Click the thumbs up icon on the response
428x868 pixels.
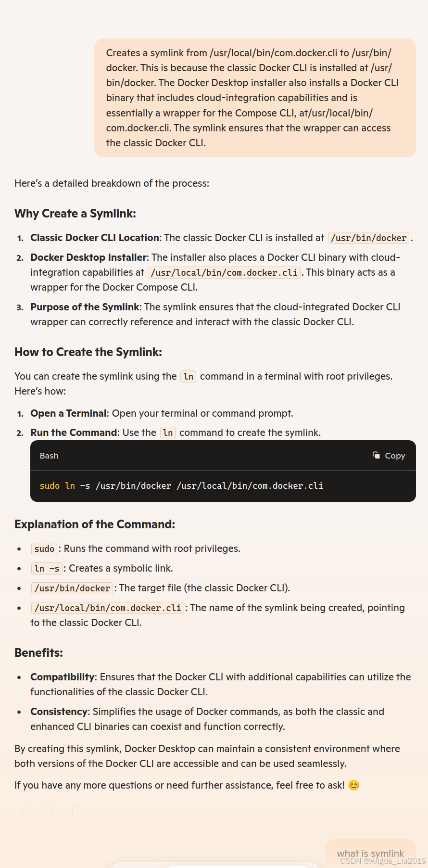(x=24, y=810)
